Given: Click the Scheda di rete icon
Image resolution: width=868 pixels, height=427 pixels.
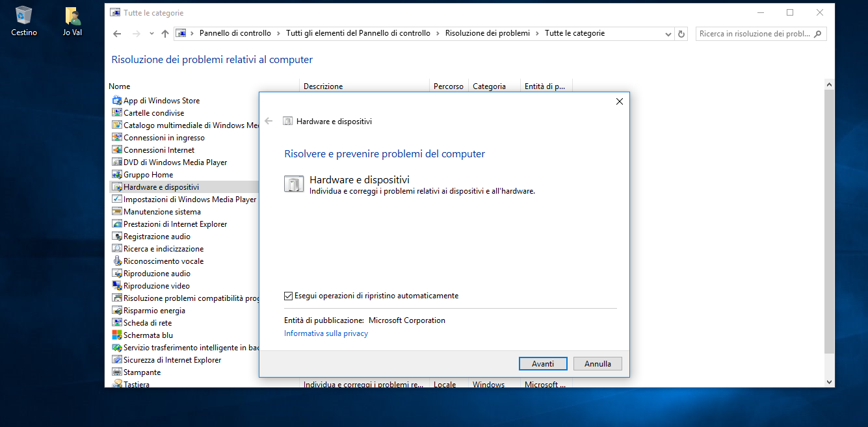Looking at the screenshot, I should coord(117,323).
